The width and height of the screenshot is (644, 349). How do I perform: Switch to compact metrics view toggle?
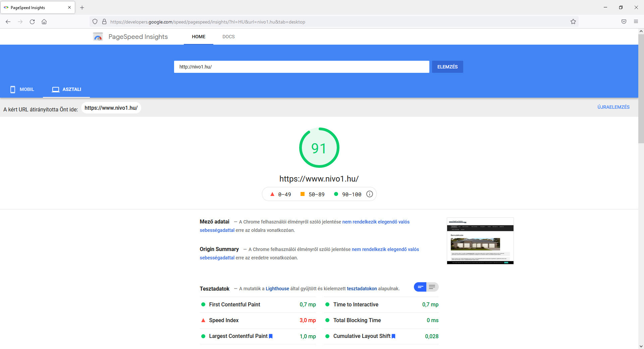coord(420,287)
